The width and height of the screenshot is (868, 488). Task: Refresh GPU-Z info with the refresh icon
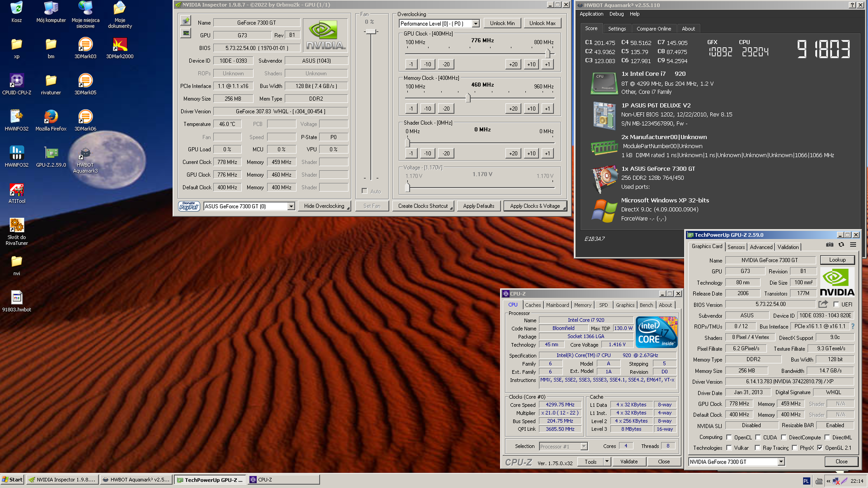click(841, 245)
